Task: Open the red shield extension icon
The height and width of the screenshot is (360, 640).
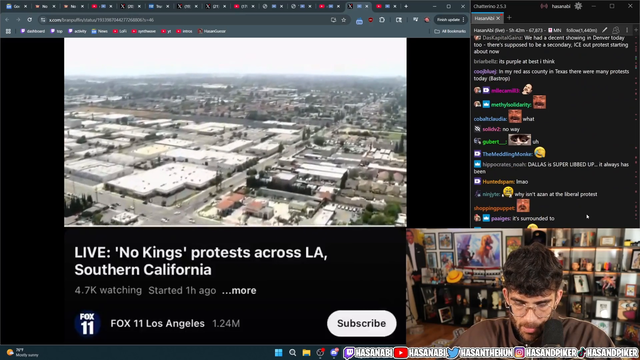Action: (371, 20)
